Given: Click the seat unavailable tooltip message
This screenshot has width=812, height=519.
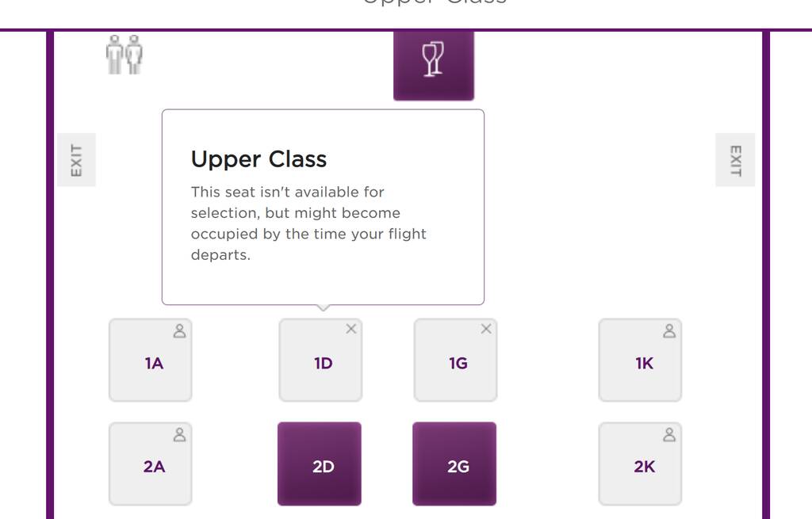Looking at the screenshot, I should pyautogui.click(x=308, y=223).
